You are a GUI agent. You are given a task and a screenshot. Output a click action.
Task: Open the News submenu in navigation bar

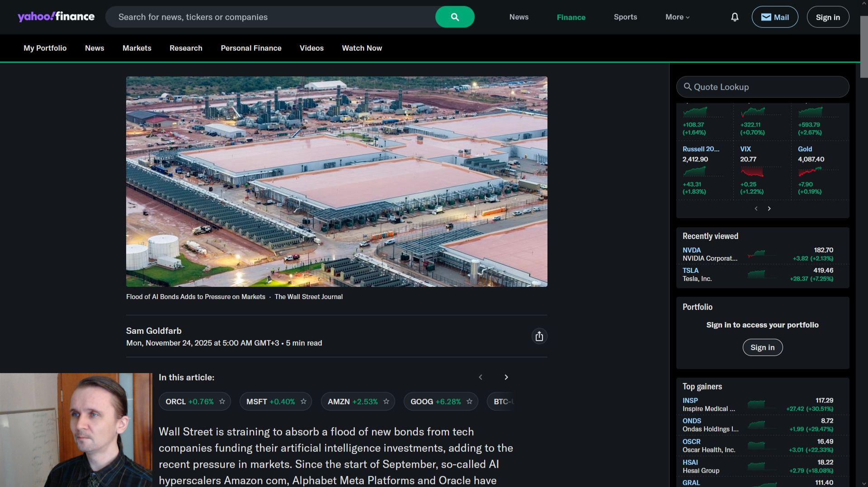[94, 48]
